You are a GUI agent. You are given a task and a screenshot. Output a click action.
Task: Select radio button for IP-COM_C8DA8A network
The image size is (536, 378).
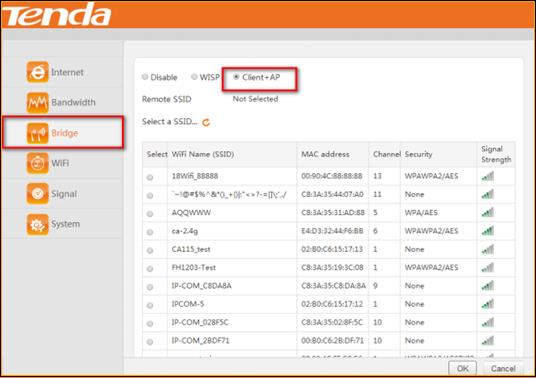pos(150,287)
